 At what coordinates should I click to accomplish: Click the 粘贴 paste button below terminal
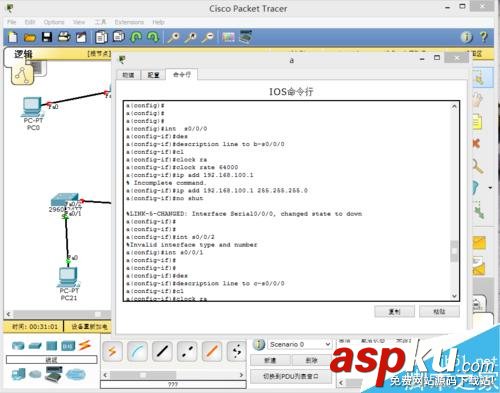439,312
